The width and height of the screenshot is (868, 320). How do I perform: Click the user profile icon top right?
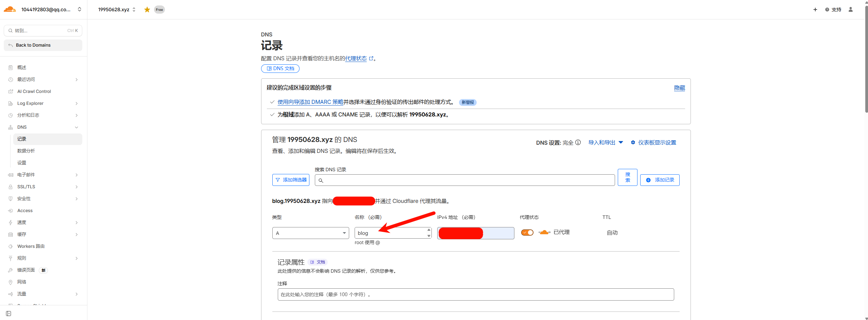point(851,9)
